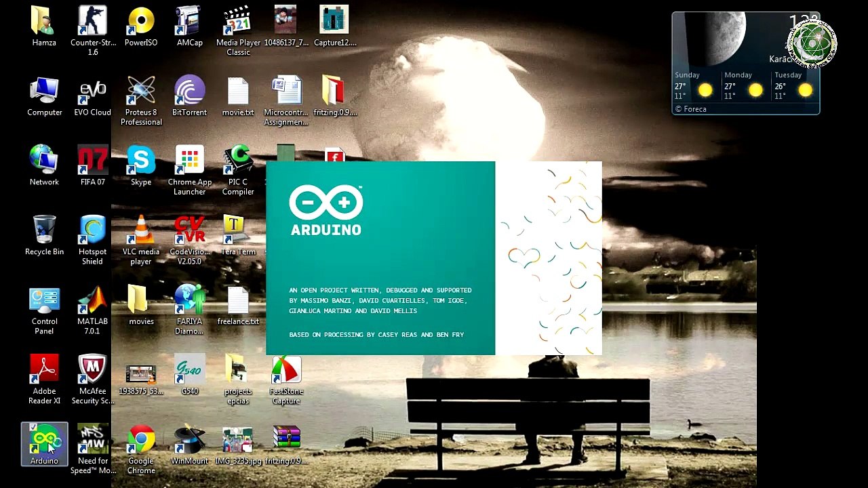Click the Arduino logo on splash
Screen dimensions: 868x488
click(326, 210)
